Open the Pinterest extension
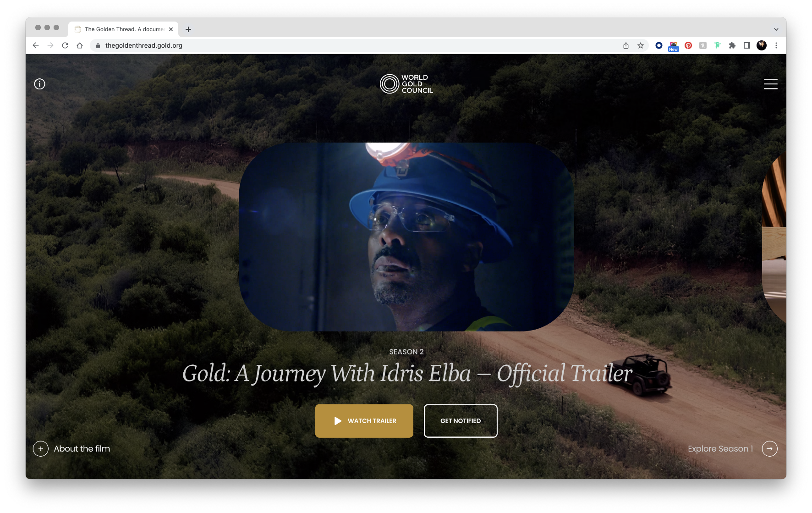The image size is (812, 513). pyautogui.click(x=688, y=45)
